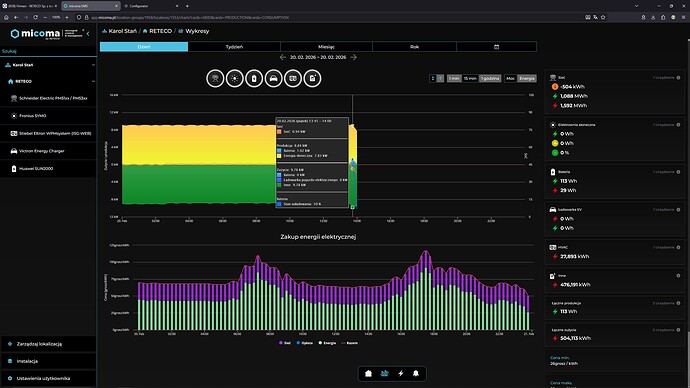Screen dimensions: 690x388
Task: Toggle the grid (Sieć) chart filter icon
Action: tap(215, 78)
